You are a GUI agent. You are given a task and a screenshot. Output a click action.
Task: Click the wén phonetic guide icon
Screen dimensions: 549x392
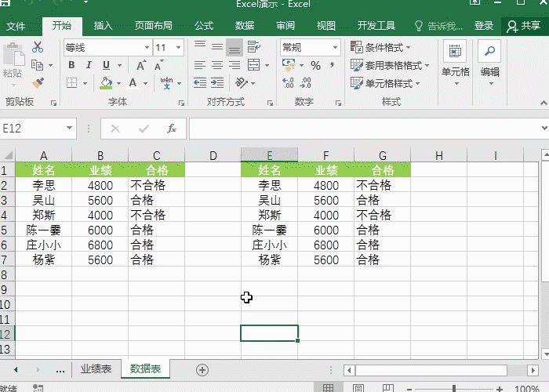pyautogui.click(x=166, y=83)
